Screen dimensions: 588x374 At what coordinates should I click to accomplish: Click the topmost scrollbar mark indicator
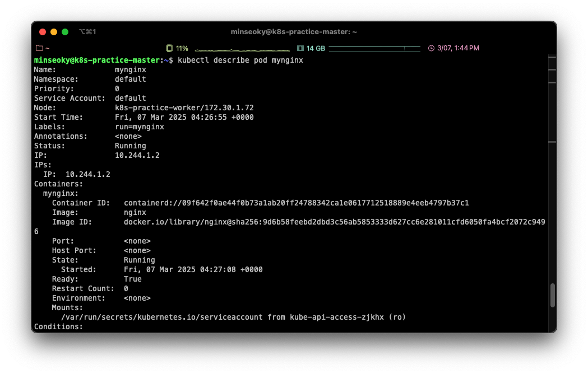552,57
